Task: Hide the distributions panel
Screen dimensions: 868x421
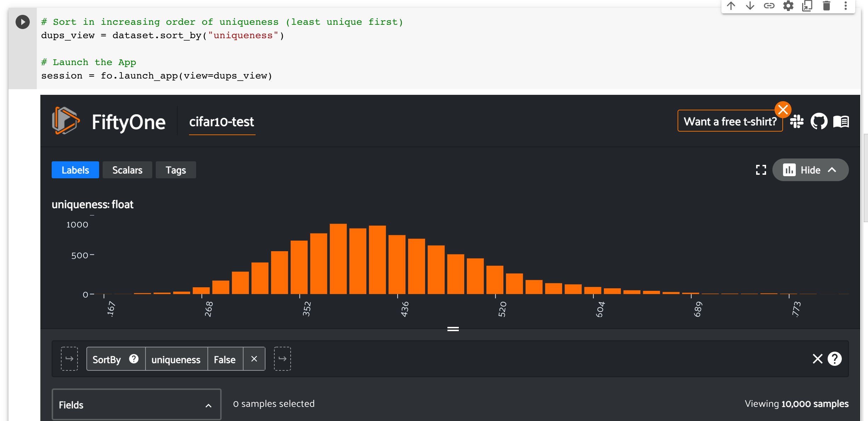Action: pos(811,170)
